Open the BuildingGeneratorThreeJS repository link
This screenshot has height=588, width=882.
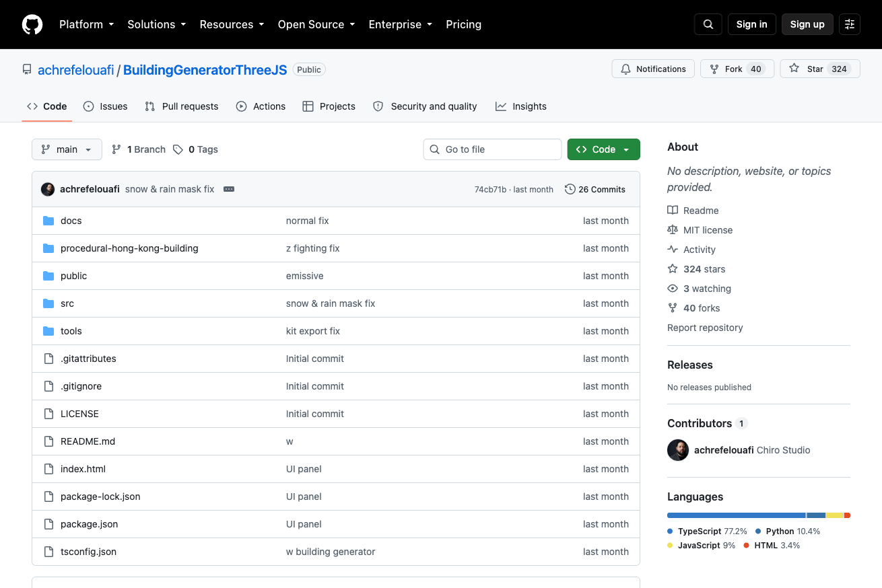[x=205, y=70]
